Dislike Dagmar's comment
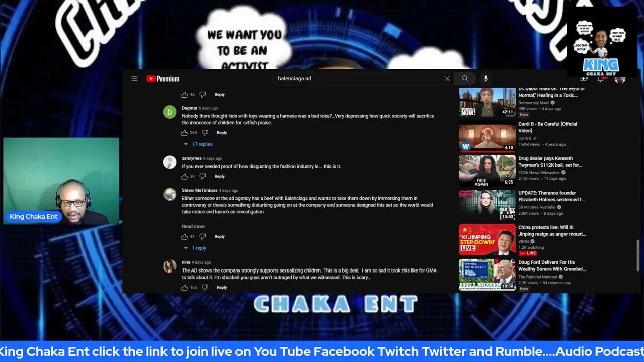 click(x=205, y=133)
